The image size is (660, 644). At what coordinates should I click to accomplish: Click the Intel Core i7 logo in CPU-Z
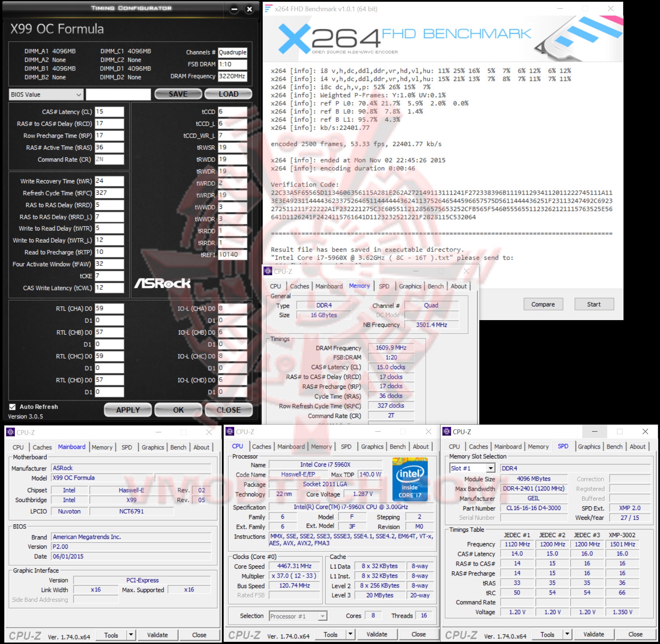(x=410, y=480)
